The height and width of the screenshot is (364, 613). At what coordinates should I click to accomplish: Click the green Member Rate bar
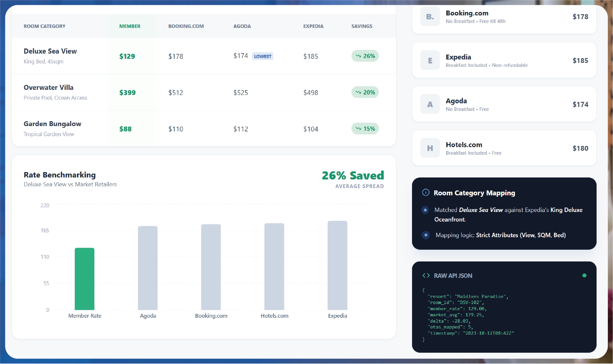click(x=85, y=279)
